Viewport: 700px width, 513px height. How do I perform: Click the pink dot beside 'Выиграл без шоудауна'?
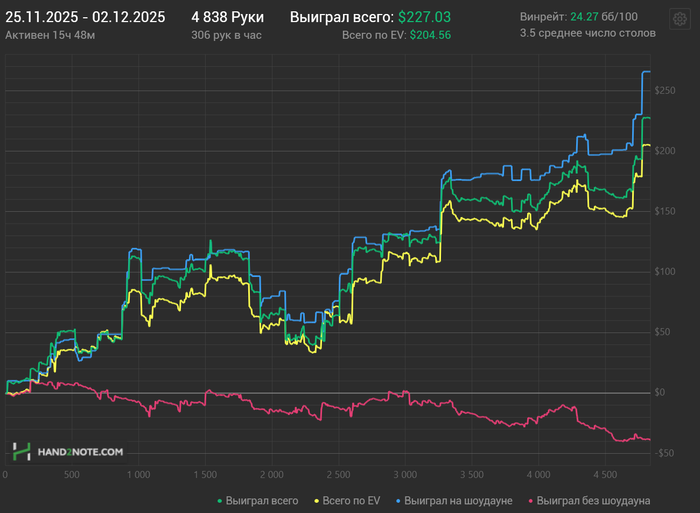tap(531, 501)
